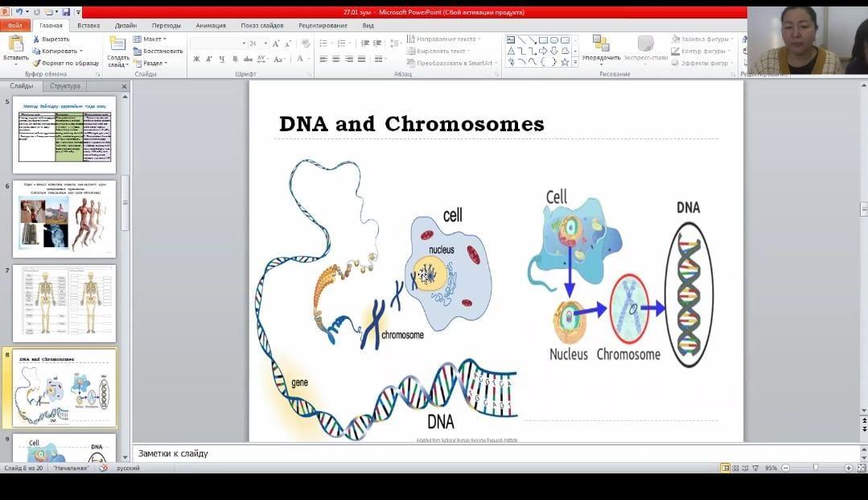Viewport: 868px width, 500px height.
Task: Expand shapes gallery more button
Action: point(576,63)
